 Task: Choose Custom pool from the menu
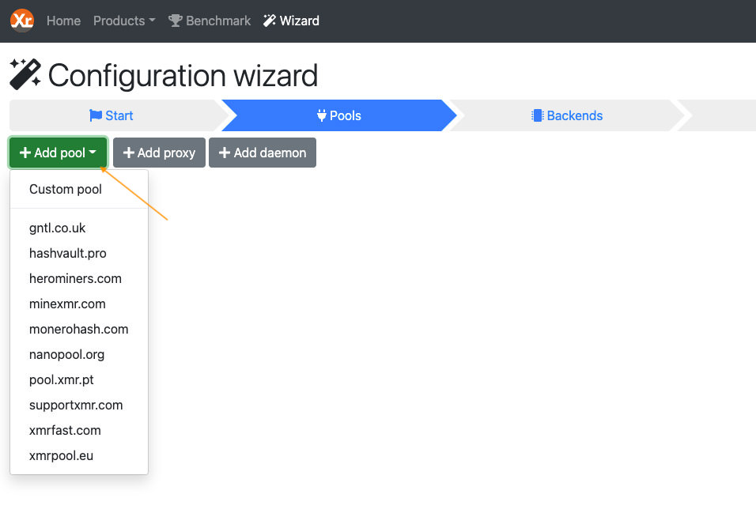click(x=79, y=190)
